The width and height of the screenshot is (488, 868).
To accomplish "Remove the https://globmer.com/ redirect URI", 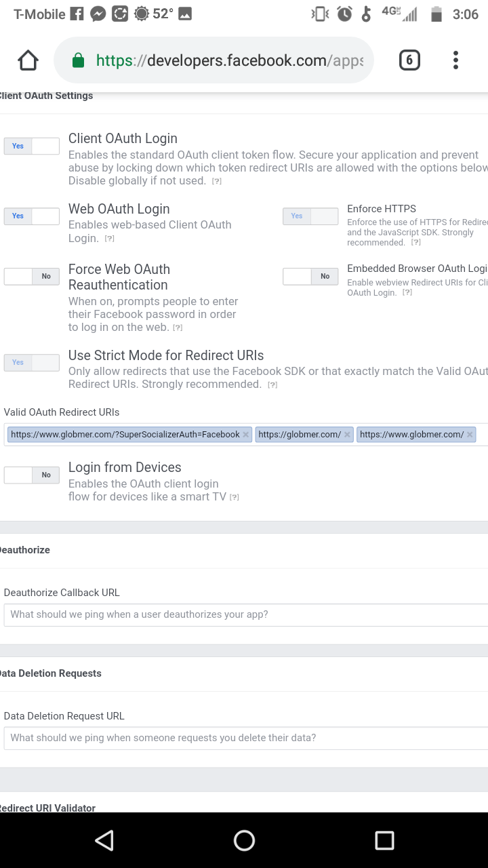I will coord(347,435).
